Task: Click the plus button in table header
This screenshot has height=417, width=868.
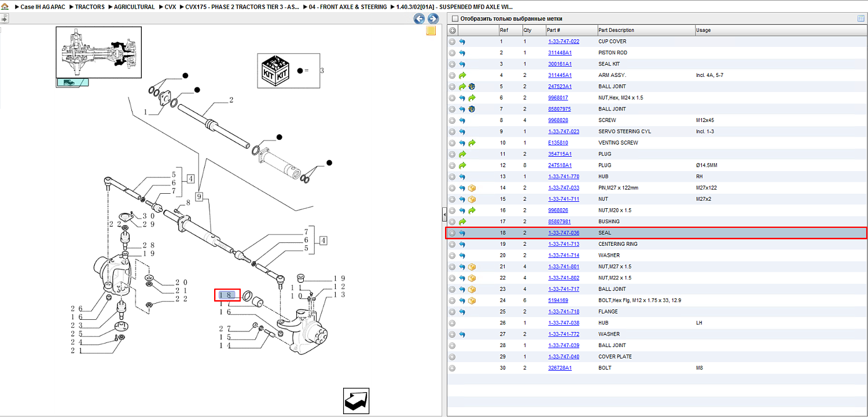Action: 453,30
